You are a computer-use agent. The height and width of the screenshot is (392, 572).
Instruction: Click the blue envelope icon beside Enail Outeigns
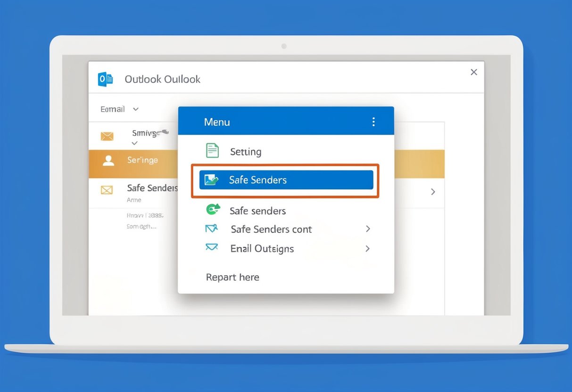point(212,247)
